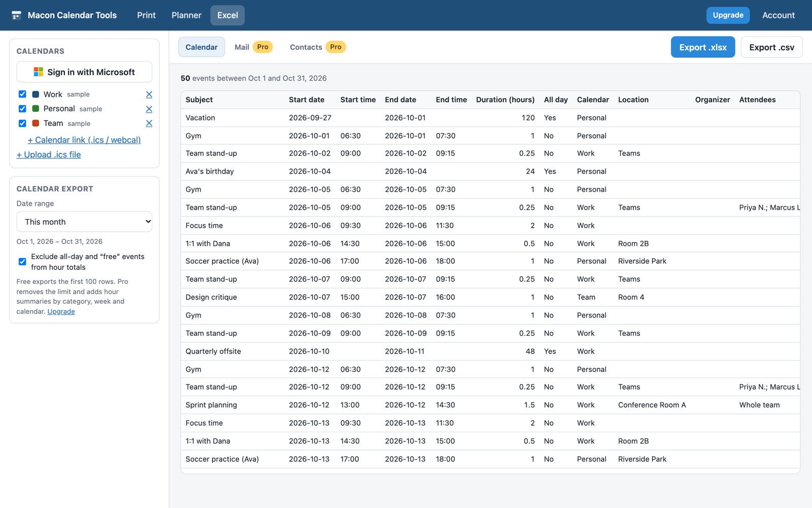Export events as .xlsx
The height and width of the screenshot is (508, 812).
coord(703,47)
